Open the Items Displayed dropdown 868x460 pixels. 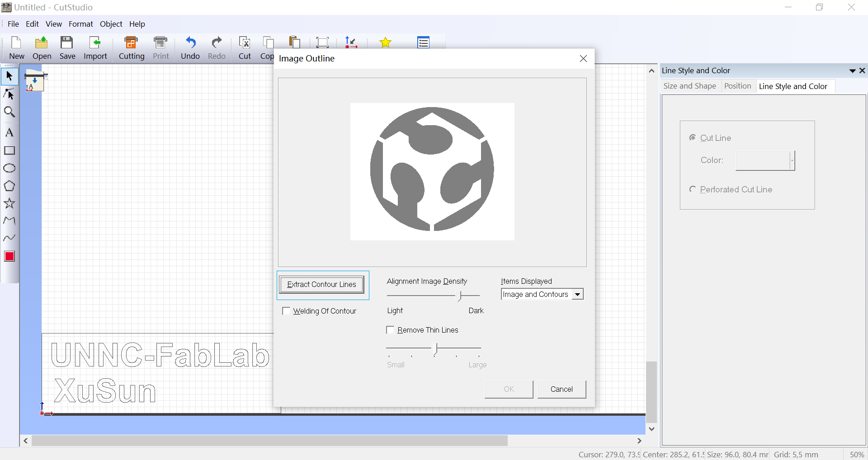pos(578,294)
